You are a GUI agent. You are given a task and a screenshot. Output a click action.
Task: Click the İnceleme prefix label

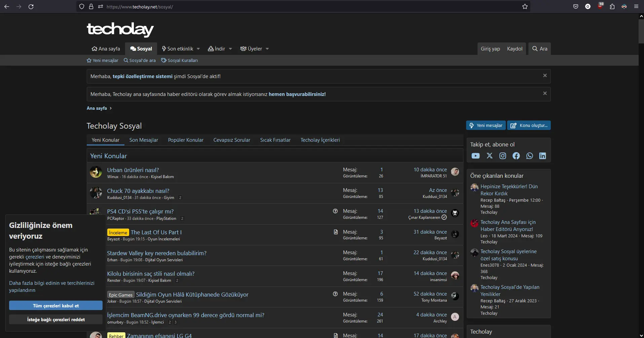click(118, 232)
